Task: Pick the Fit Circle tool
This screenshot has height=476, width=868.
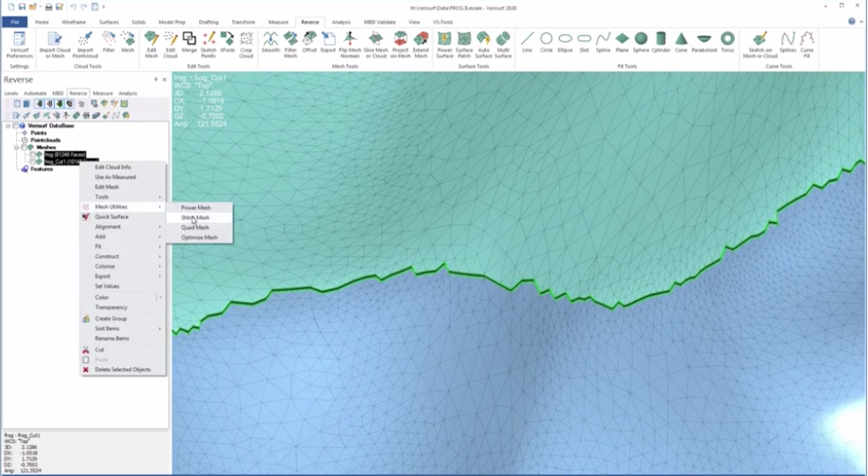Action: click(x=547, y=42)
